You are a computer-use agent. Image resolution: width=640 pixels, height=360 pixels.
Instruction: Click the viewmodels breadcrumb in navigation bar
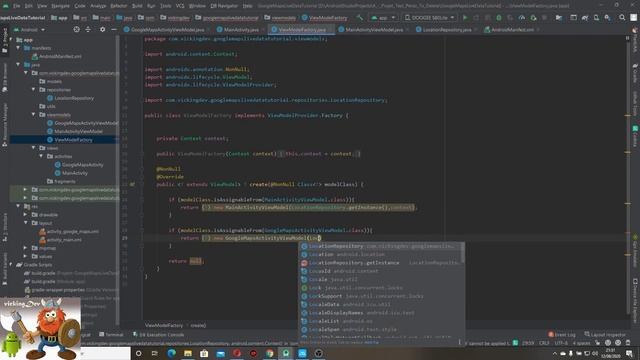point(280,18)
